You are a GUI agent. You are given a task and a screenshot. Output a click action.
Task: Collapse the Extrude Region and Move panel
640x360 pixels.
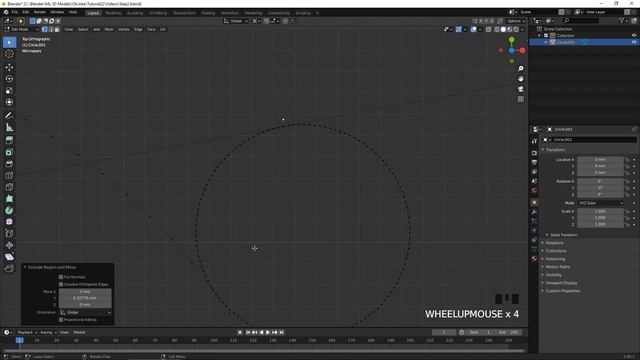(25, 267)
